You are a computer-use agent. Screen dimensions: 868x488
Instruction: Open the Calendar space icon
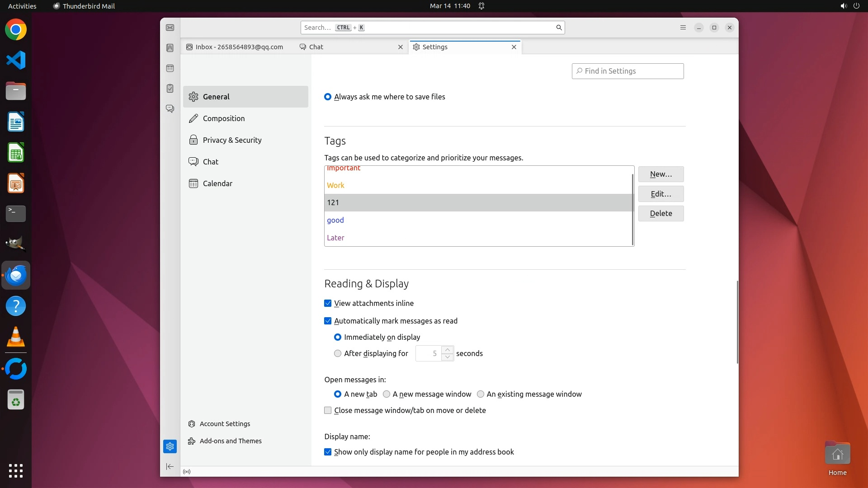pyautogui.click(x=170, y=68)
